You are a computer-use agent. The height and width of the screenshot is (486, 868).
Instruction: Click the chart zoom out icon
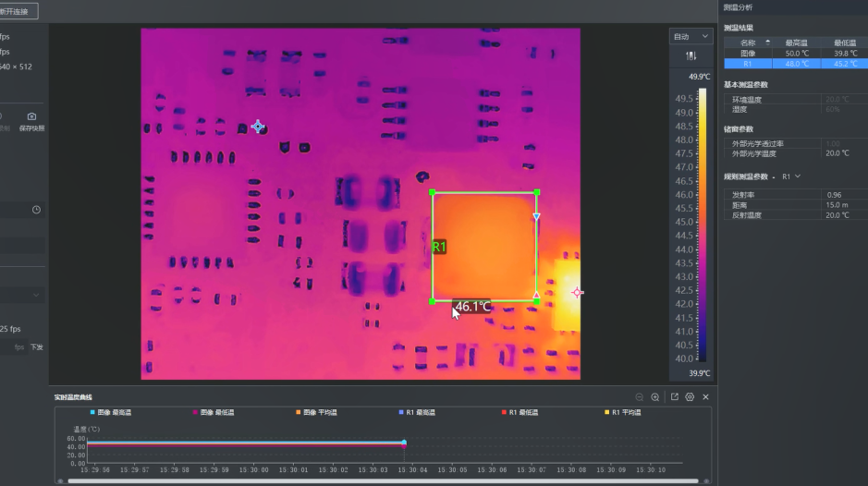click(x=640, y=397)
